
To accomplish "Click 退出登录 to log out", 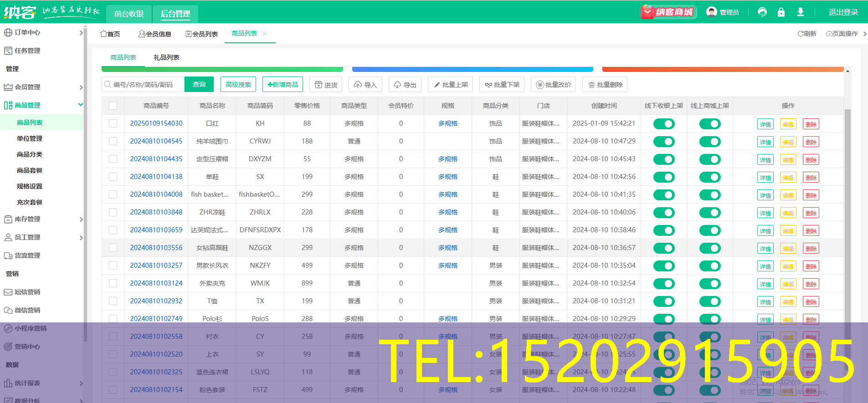I will click(843, 12).
